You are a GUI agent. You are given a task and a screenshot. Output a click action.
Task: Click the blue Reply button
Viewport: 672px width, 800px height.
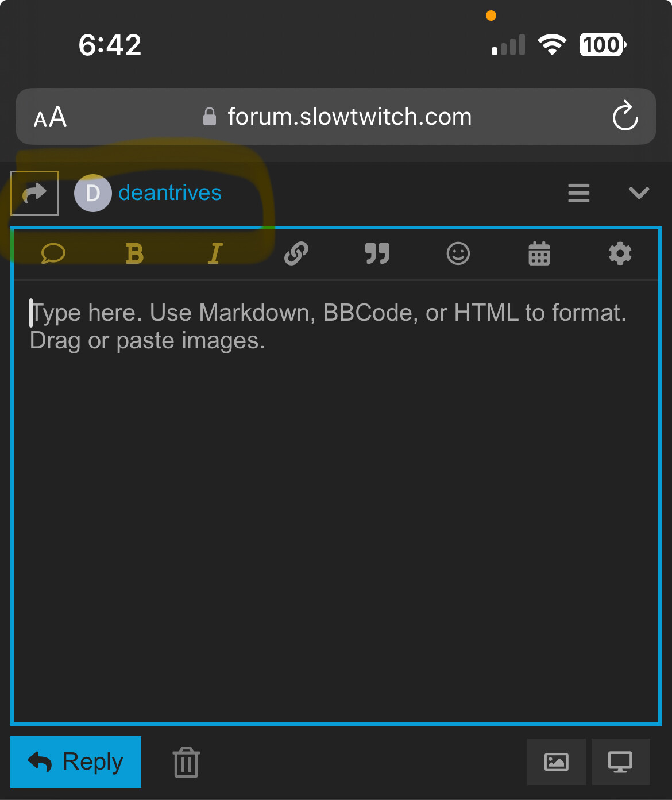coord(76,762)
